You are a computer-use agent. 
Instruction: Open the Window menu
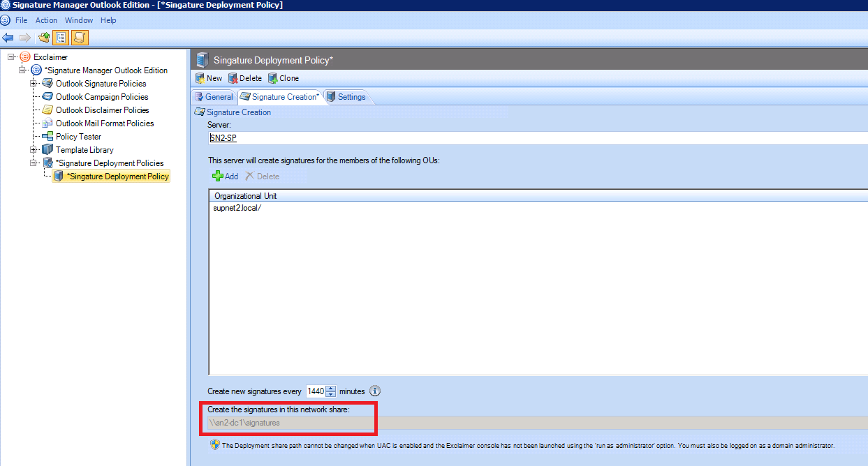[x=79, y=20]
